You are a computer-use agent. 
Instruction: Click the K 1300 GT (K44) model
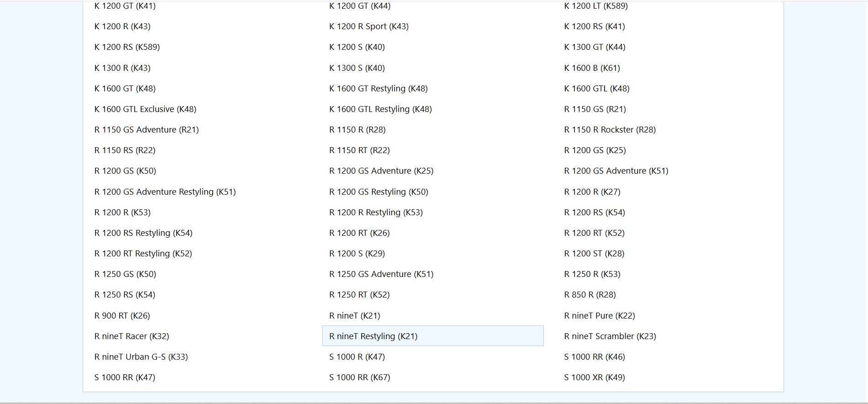coord(594,47)
